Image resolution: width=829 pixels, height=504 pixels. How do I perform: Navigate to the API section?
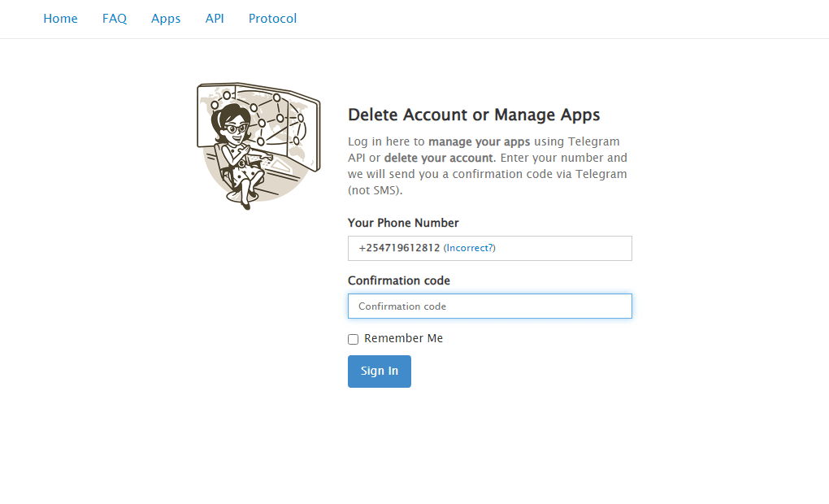pos(215,19)
